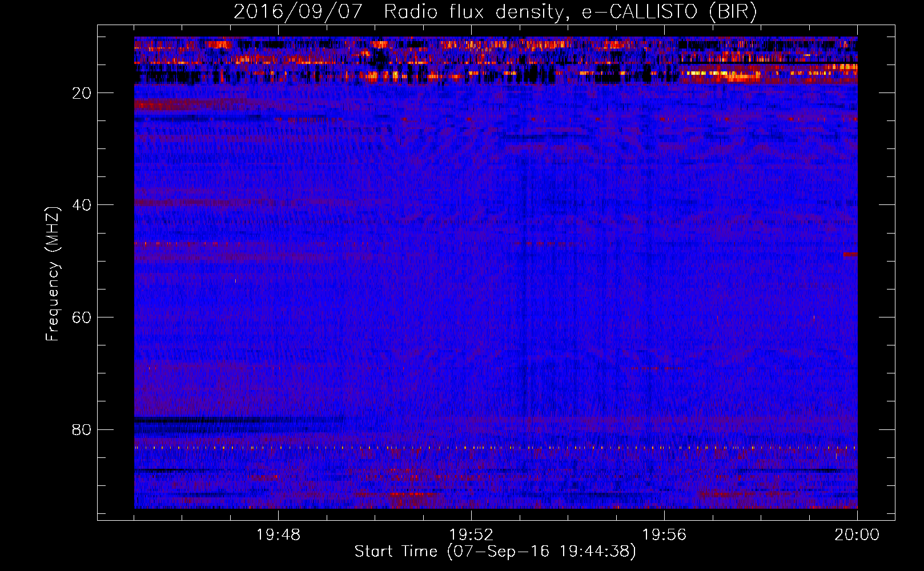This screenshot has height=571, width=924.
Task: Click the '20' frequency tick label
Action: (x=82, y=93)
